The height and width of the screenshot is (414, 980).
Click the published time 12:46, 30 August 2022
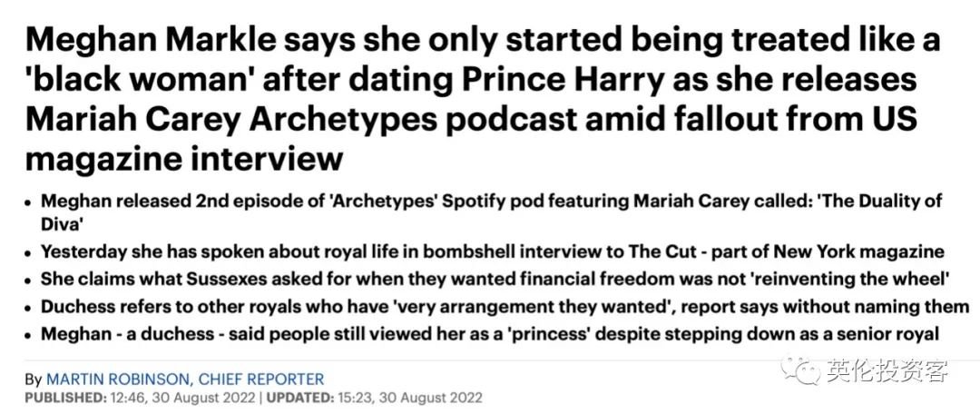coord(182,398)
